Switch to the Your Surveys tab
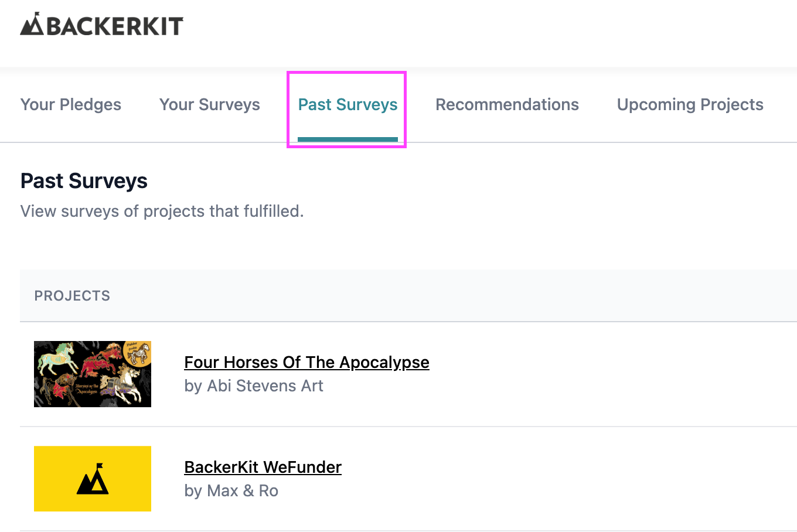This screenshot has height=532, width=797. [x=210, y=104]
